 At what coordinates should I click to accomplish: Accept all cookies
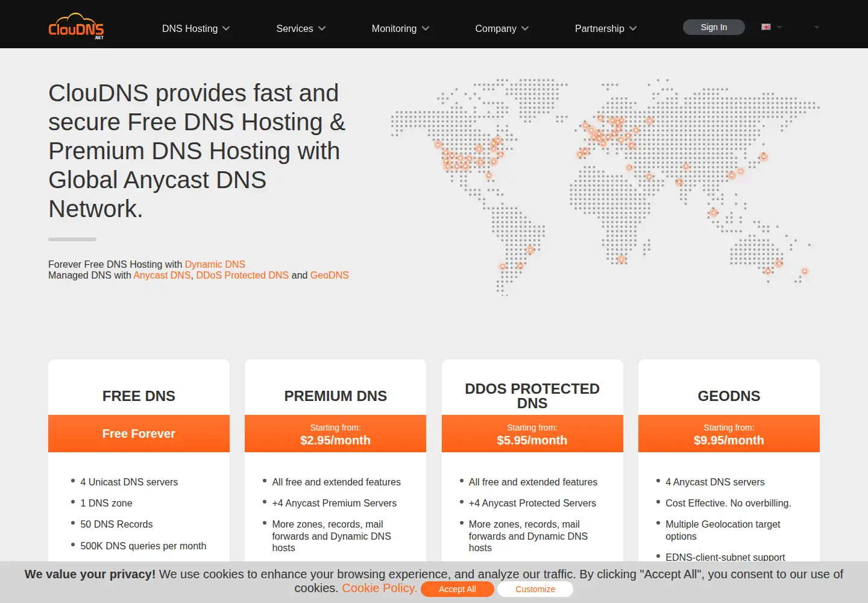458,589
